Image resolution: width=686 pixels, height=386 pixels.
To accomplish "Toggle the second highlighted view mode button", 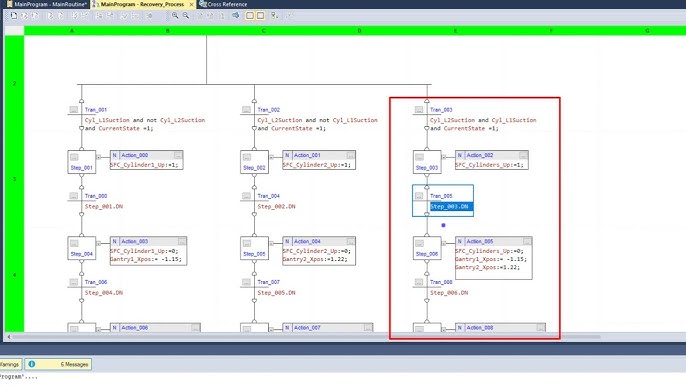I will click(x=260, y=16).
